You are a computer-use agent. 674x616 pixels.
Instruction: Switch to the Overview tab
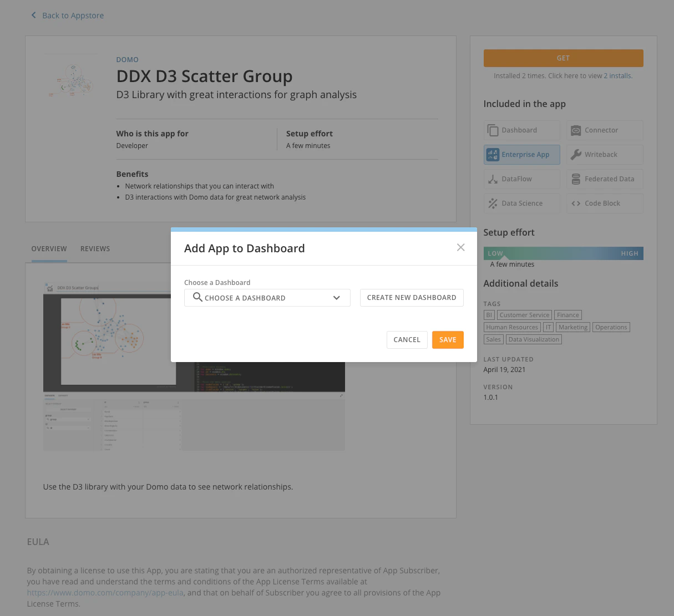coord(49,249)
